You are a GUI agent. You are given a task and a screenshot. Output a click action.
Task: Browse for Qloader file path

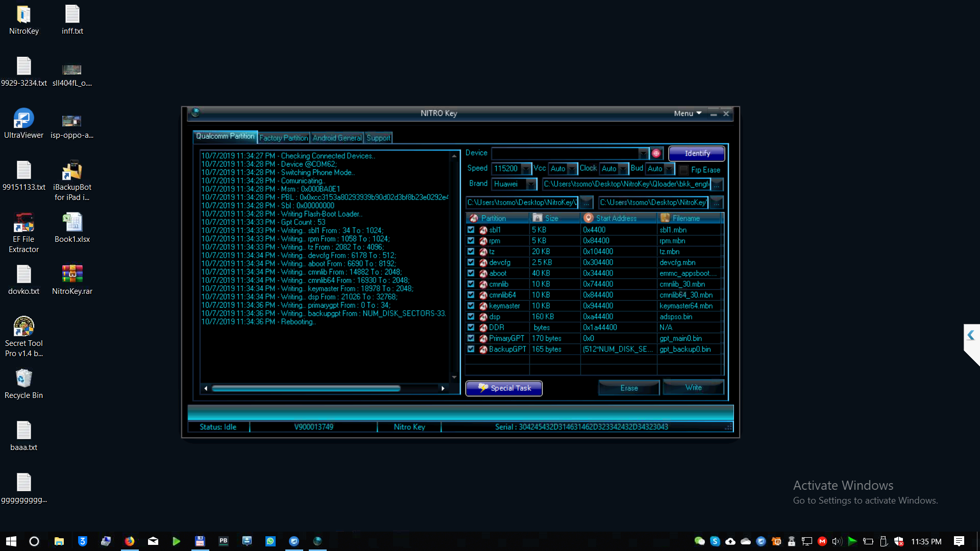point(717,184)
